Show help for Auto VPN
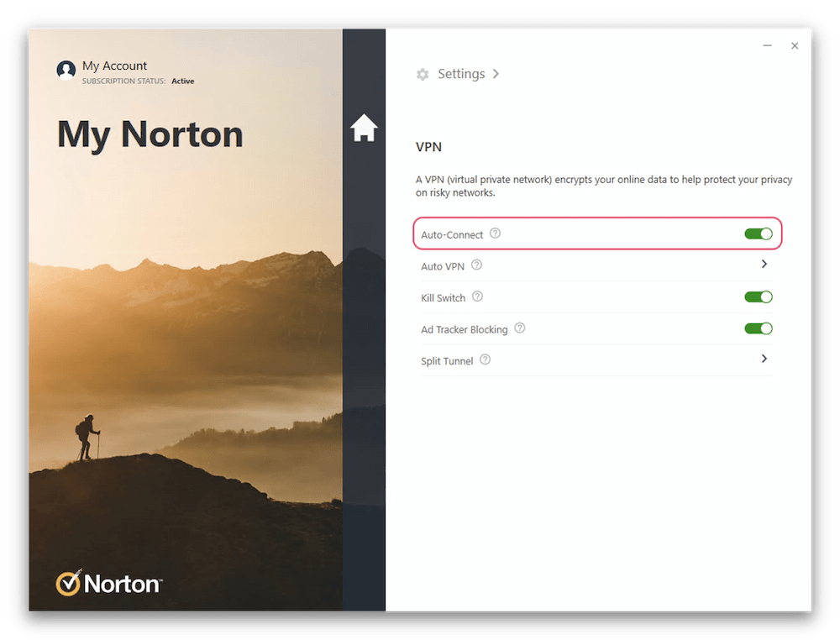840x640 pixels. [476, 265]
